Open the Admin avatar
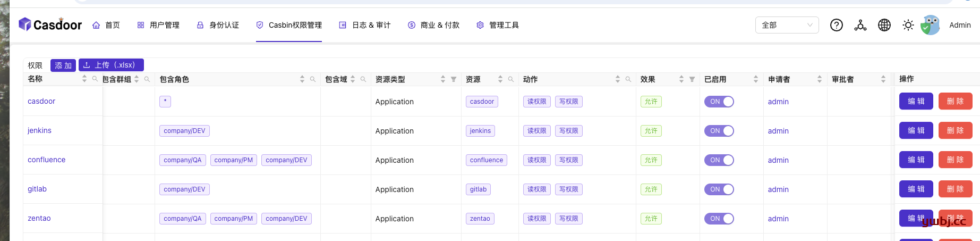Screen dimensions: 980x241 [930, 25]
